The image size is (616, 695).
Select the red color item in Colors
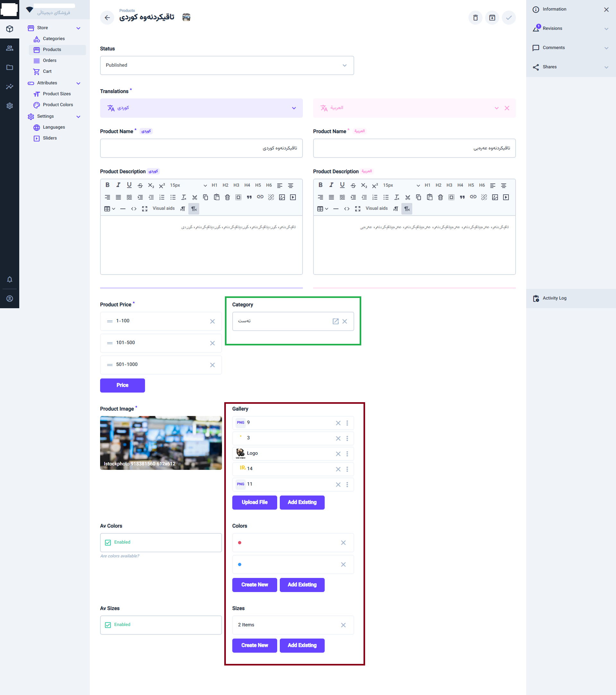[x=240, y=542]
